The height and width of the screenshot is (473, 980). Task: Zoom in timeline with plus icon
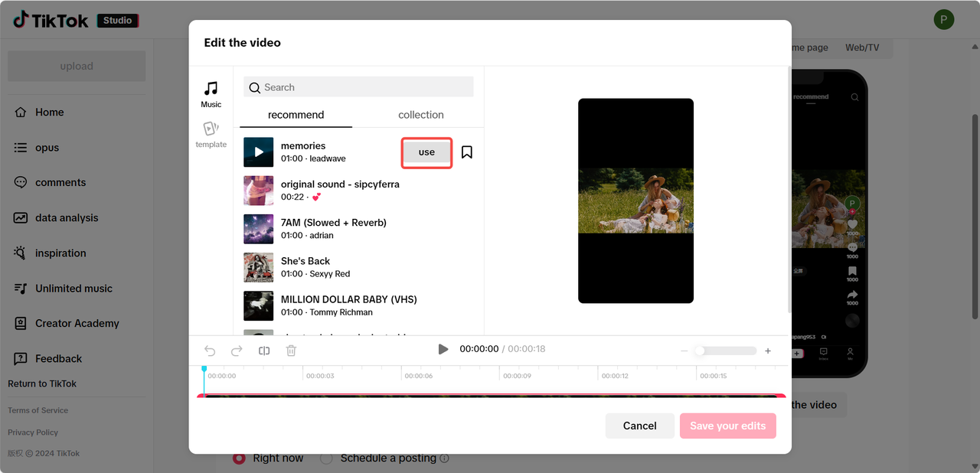coord(768,351)
